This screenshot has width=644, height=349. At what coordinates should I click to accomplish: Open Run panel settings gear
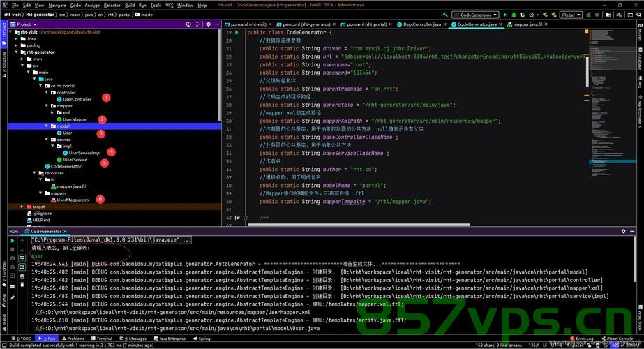624,232
